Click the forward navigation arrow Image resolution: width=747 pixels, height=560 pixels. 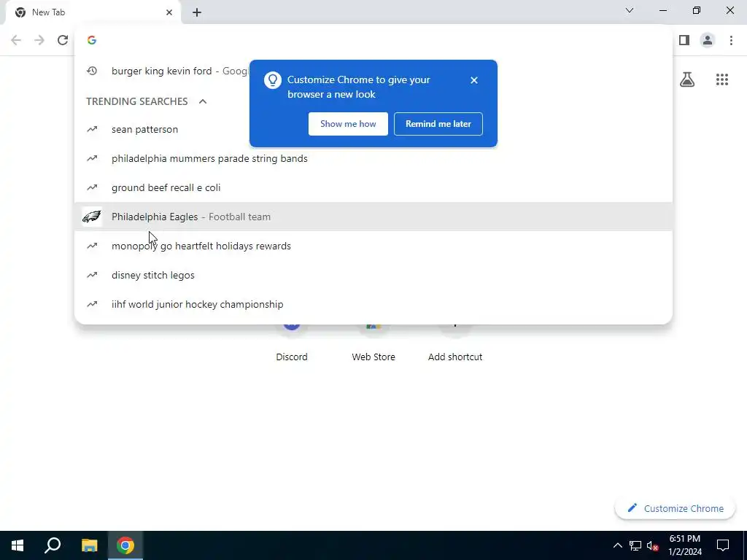tap(39, 41)
